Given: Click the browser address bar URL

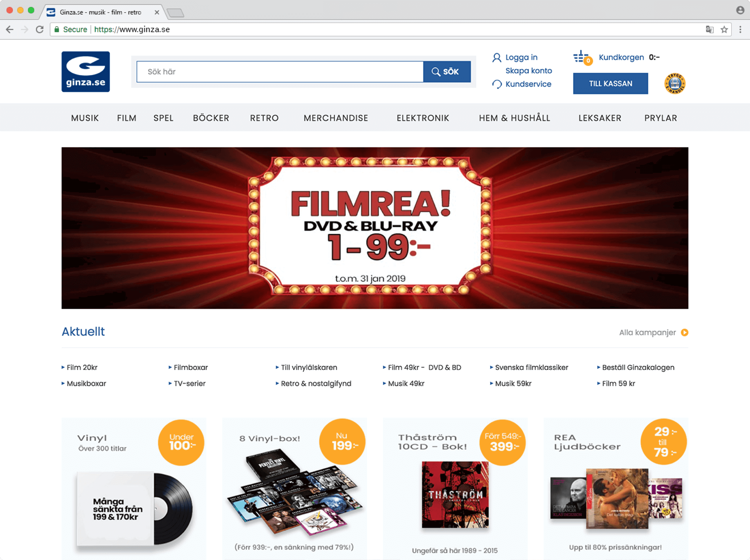Looking at the screenshot, I should [132, 29].
